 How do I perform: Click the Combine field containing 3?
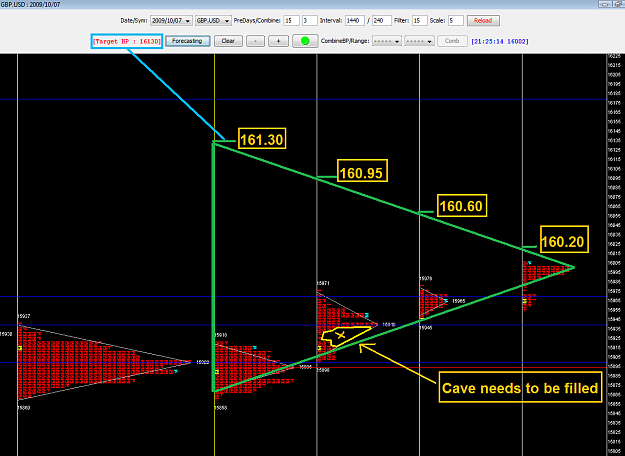(x=310, y=20)
